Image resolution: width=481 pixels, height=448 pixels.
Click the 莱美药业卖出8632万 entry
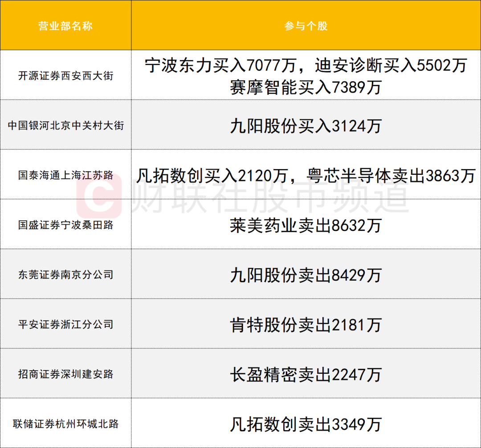pos(306,226)
